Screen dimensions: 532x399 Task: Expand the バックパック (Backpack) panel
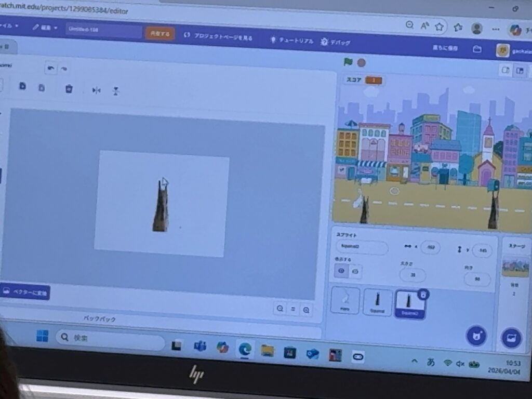tap(100, 318)
